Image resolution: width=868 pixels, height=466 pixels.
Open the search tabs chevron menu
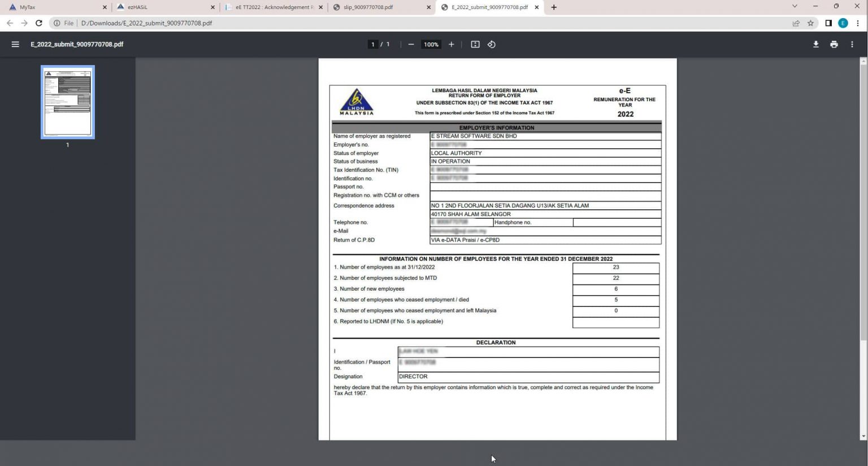[x=796, y=7]
